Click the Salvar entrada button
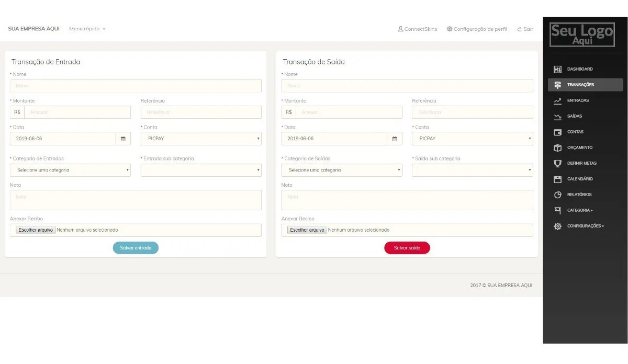The width and height of the screenshot is (628, 364). (x=136, y=248)
